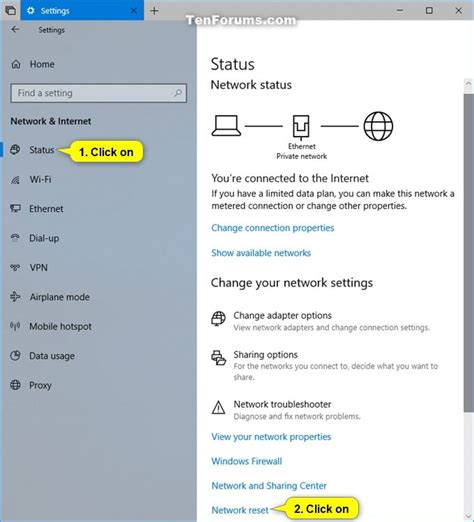Click the laptop icon in network diagram
This screenshot has height=522, width=474.
tap(226, 126)
